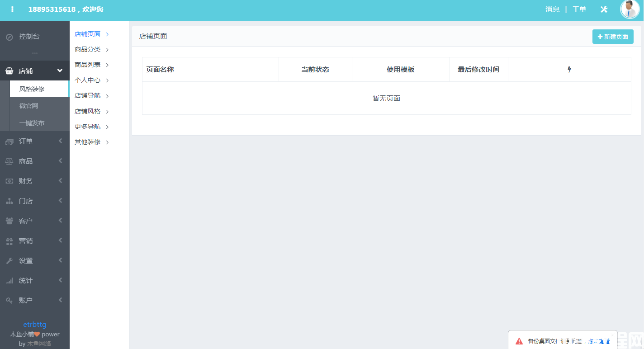The image size is (644, 349).
Task: Expand the 营销 menu arrow
Action: 60,241
